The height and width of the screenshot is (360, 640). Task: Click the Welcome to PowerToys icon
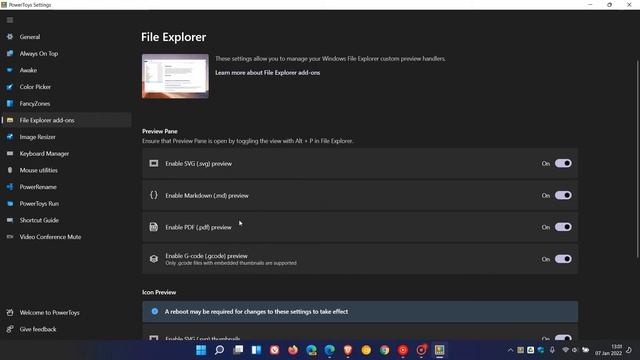point(10,313)
